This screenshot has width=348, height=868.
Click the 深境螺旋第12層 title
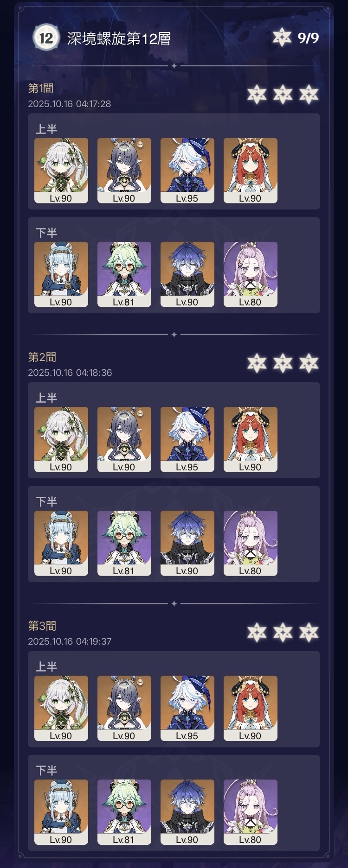[x=119, y=38]
